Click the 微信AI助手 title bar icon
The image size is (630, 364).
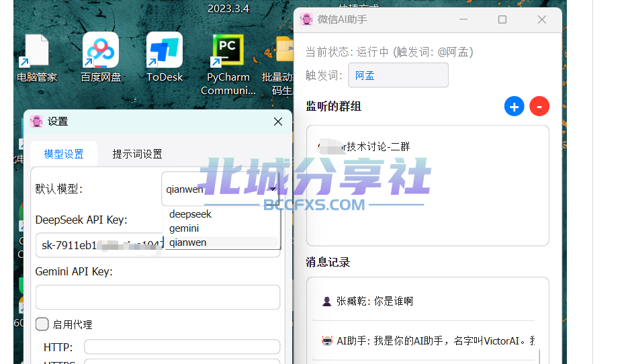[306, 19]
